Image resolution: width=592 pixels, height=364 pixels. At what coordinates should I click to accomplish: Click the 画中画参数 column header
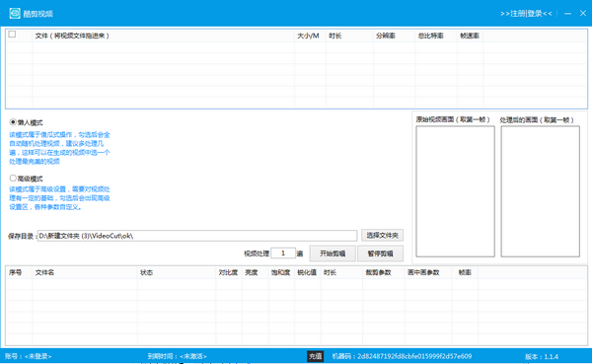tap(428, 272)
